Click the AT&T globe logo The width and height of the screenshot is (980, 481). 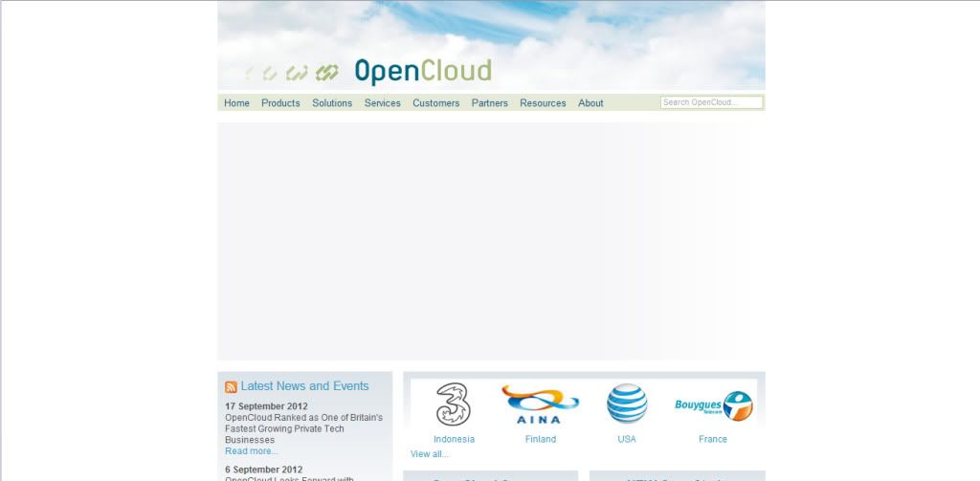627,404
